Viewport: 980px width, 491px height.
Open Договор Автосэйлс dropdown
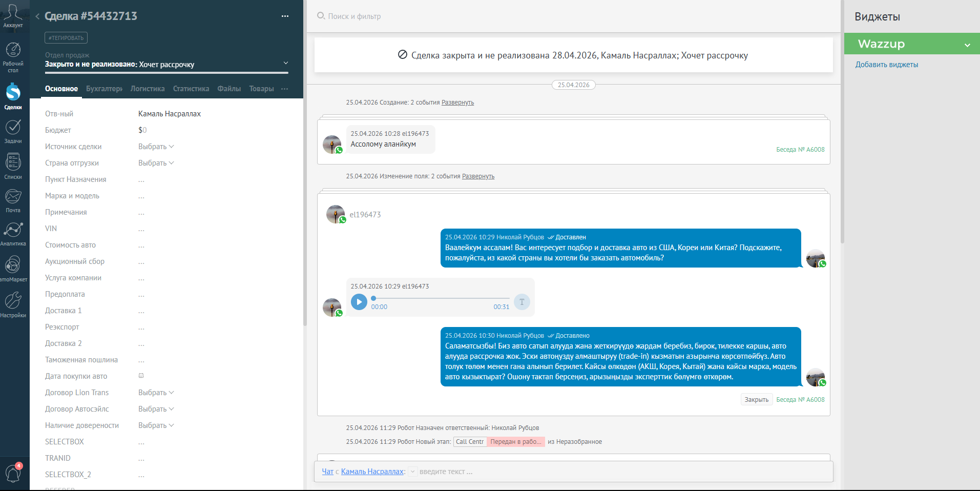tap(156, 409)
